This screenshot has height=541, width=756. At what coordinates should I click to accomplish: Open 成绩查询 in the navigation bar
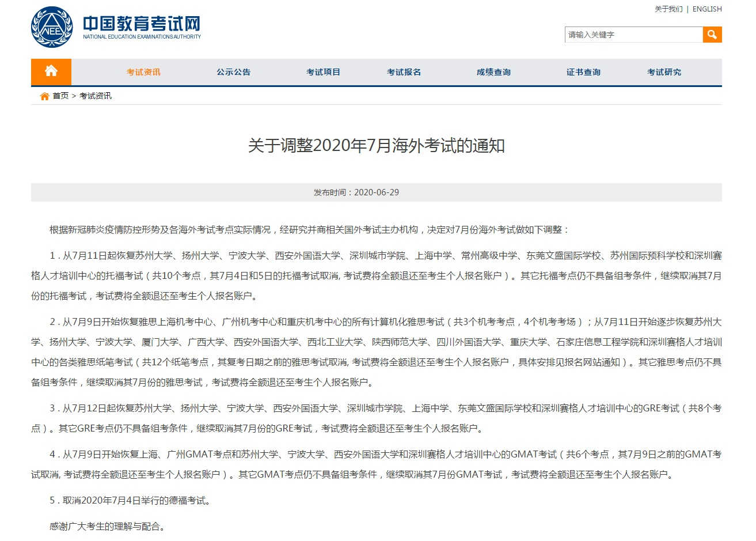(x=493, y=72)
